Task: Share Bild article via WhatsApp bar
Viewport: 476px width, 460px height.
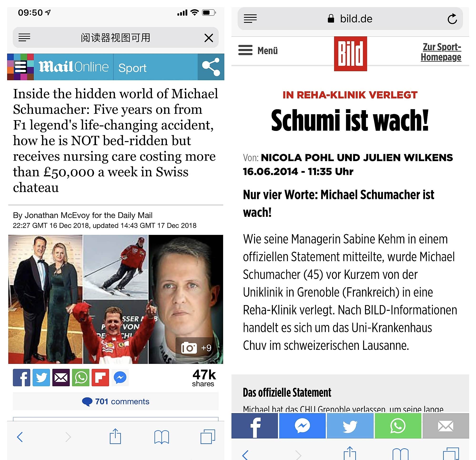Action: (x=398, y=426)
